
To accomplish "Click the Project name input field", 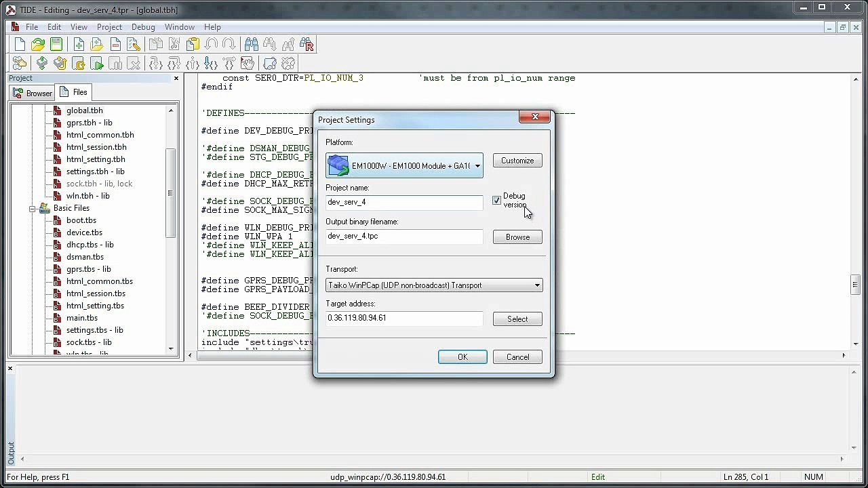I will pos(404,202).
